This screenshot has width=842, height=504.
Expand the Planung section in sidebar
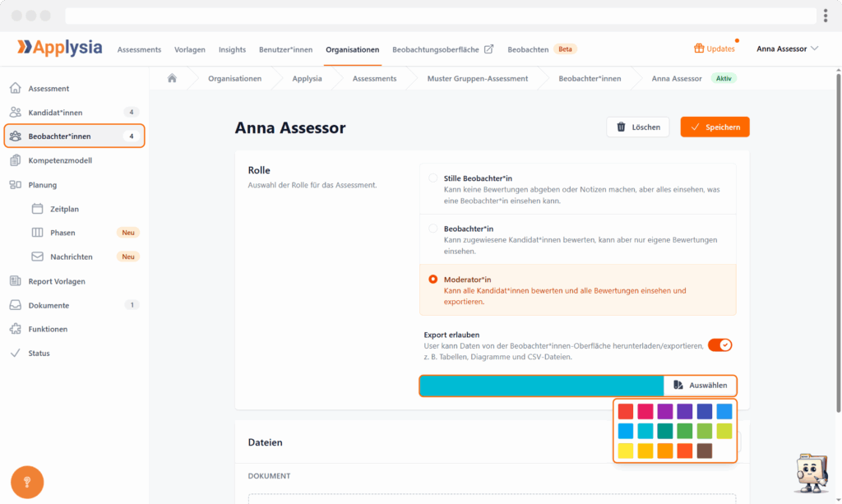point(43,185)
